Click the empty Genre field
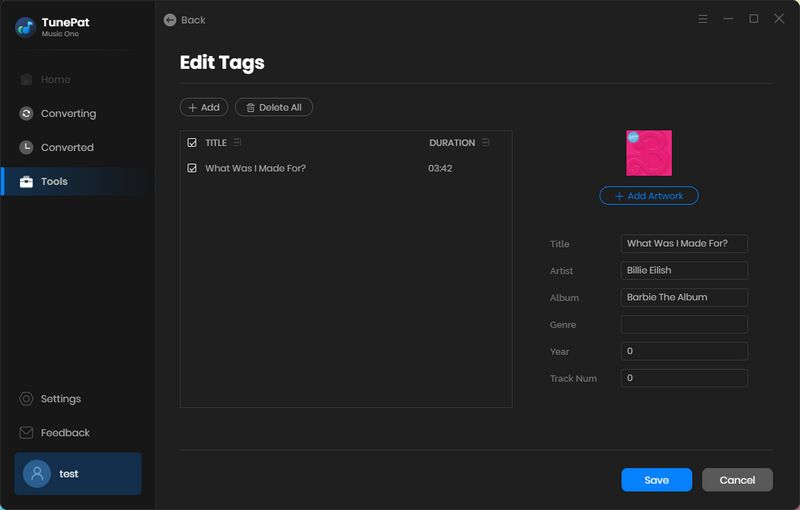 pyautogui.click(x=684, y=324)
